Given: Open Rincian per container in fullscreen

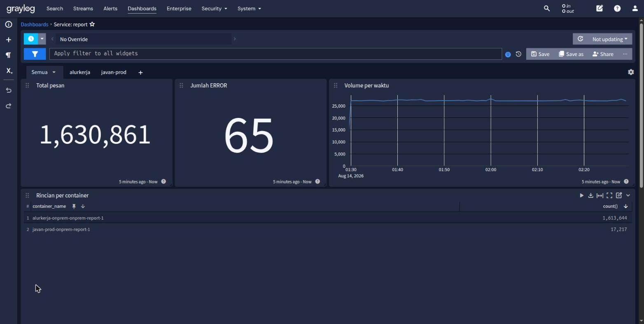Looking at the screenshot, I should 609,195.
